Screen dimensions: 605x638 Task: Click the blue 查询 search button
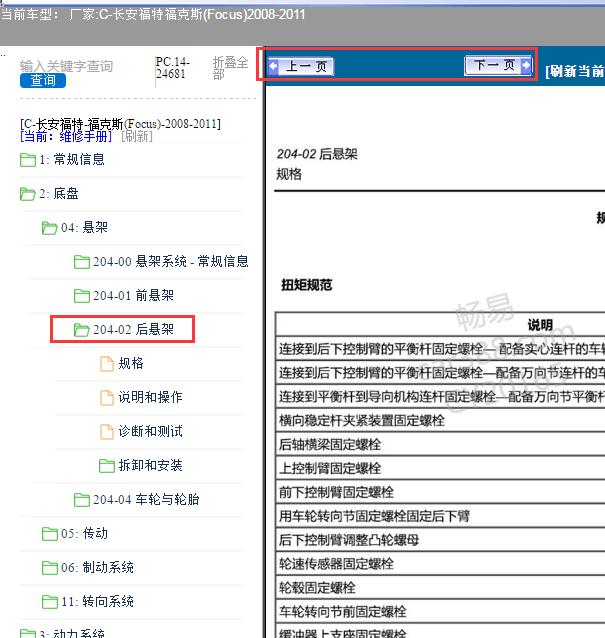pos(43,81)
